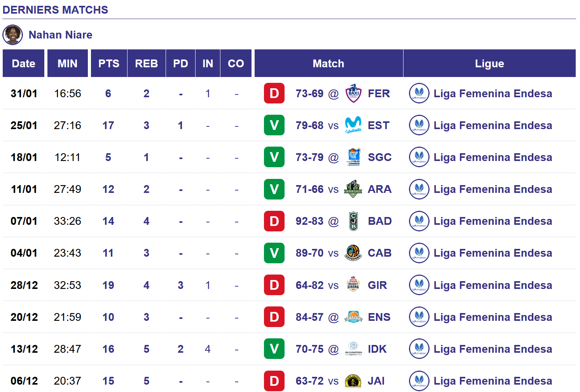
Task: Open the 64-82 vs GIR match score
Action: (x=309, y=285)
